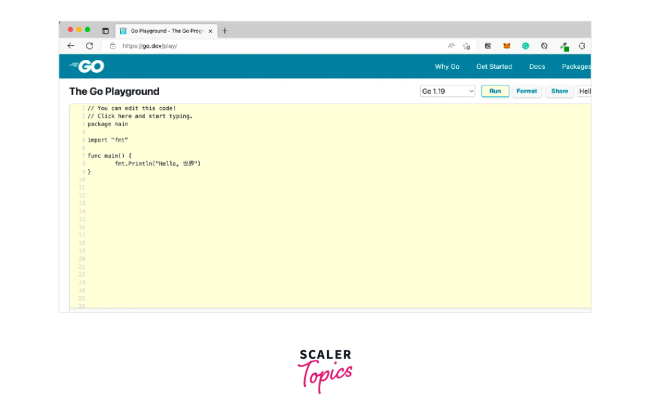Open the Docs nav menu
The width and height of the screenshot is (650, 400).
pyautogui.click(x=537, y=67)
